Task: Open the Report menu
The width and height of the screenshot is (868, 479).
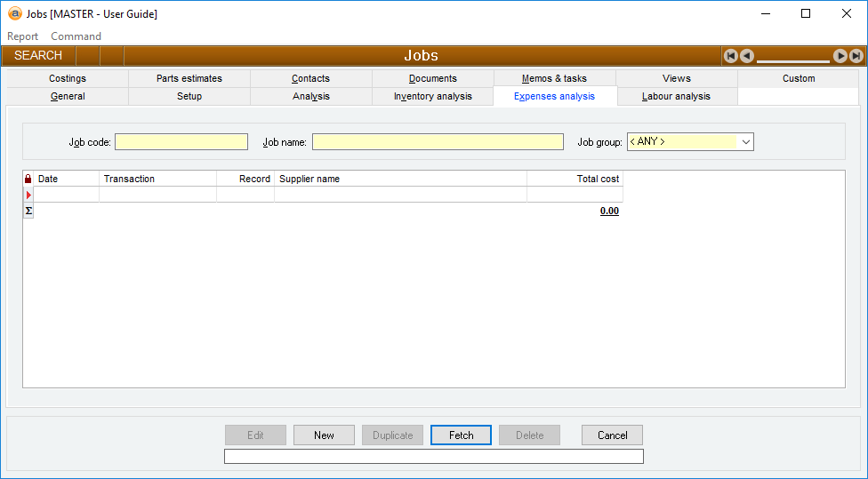Action: click(23, 36)
